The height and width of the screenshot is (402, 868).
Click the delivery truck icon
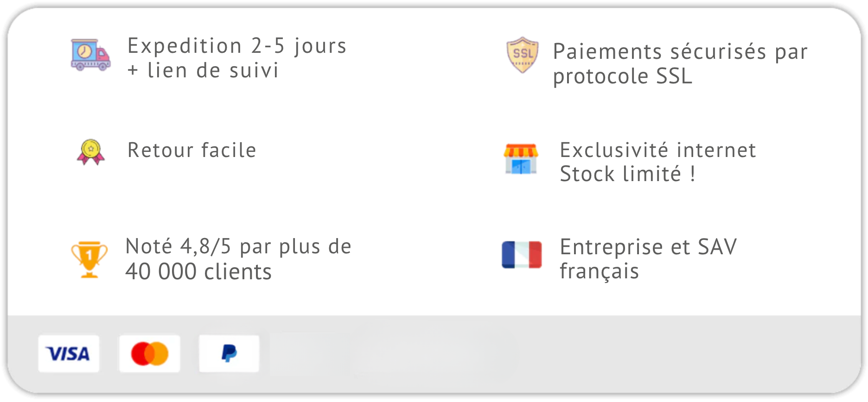tap(90, 55)
